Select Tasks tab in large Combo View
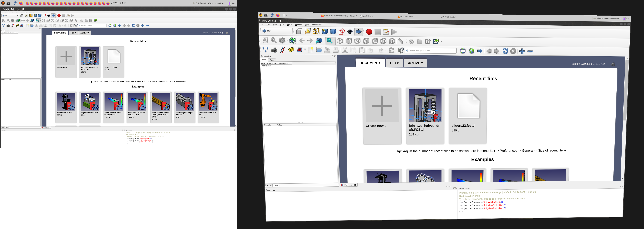Screen dimensions: 644x229 click(272, 60)
